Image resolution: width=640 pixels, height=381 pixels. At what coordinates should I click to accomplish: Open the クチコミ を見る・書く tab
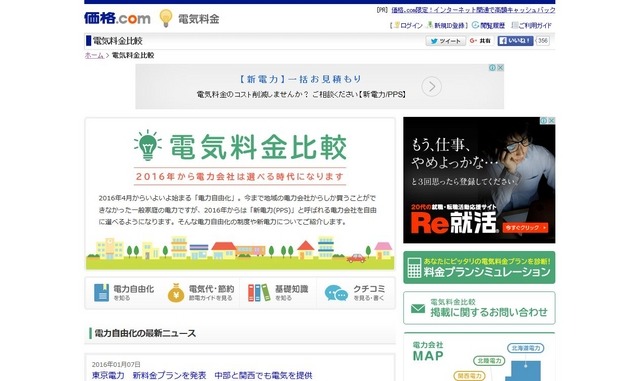point(355,293)
